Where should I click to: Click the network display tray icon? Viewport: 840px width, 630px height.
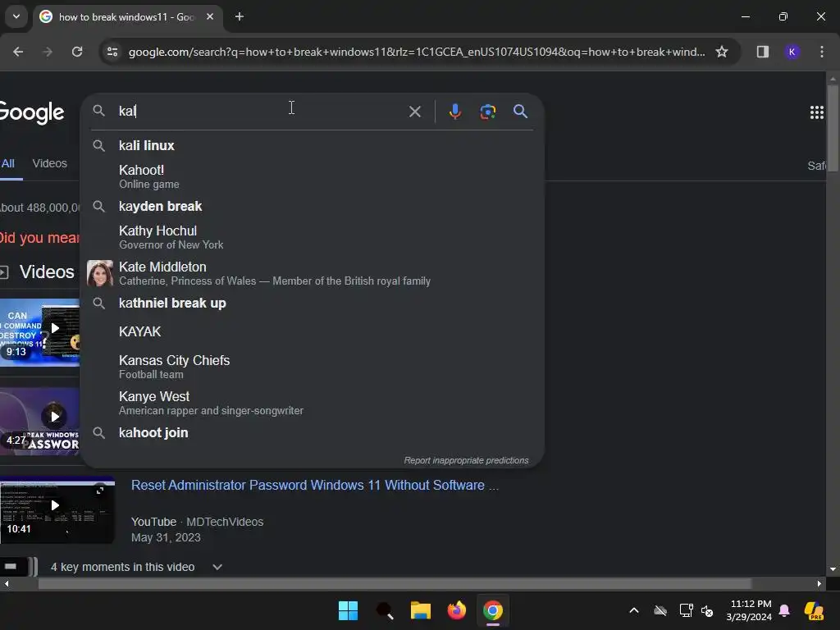point(687,610)
